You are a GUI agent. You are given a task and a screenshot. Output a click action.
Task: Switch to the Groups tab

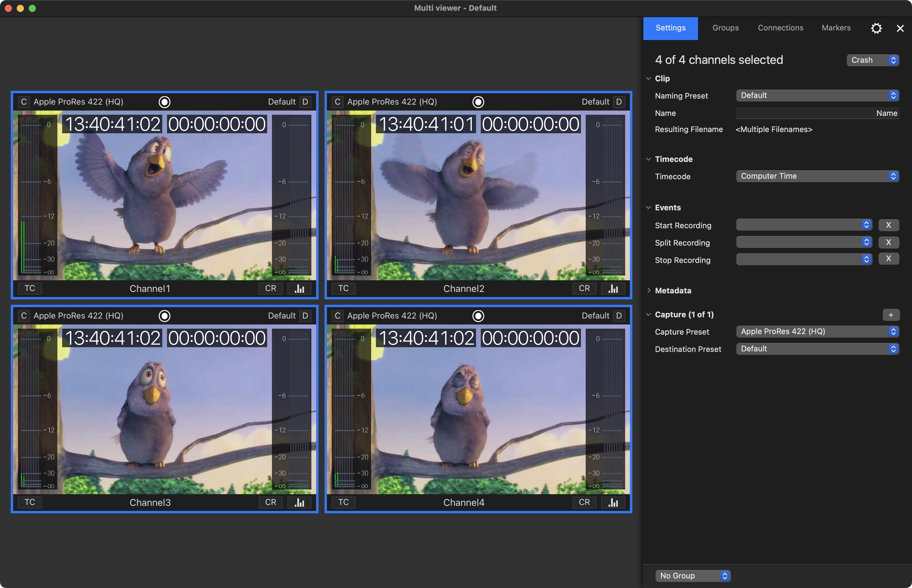pos(726,28)
